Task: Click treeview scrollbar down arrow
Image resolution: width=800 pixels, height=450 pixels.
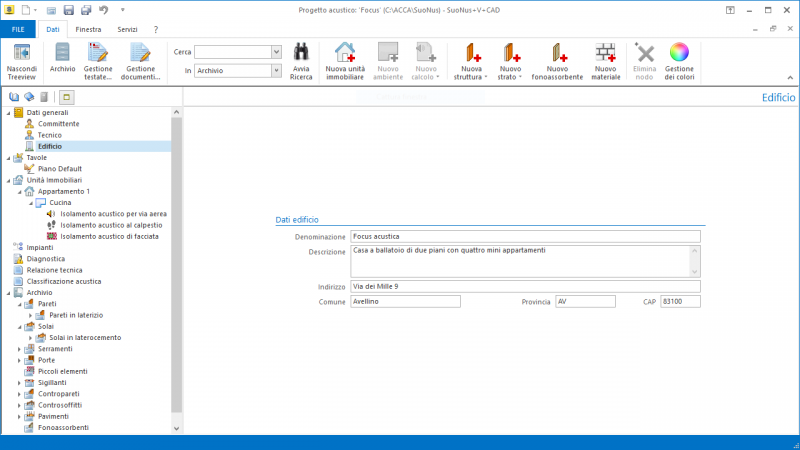Action: click(177, 429)
